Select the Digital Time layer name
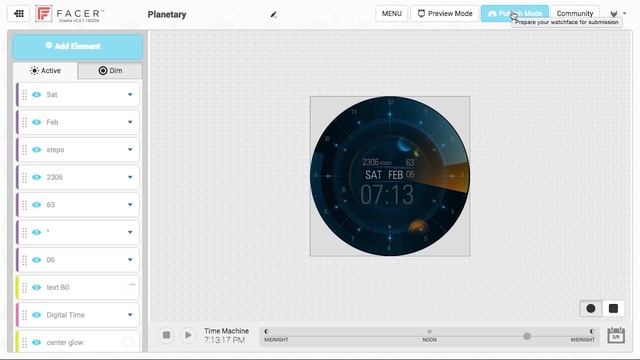The height and width of the screenshot is (360, 640). [x=65, y=315]
